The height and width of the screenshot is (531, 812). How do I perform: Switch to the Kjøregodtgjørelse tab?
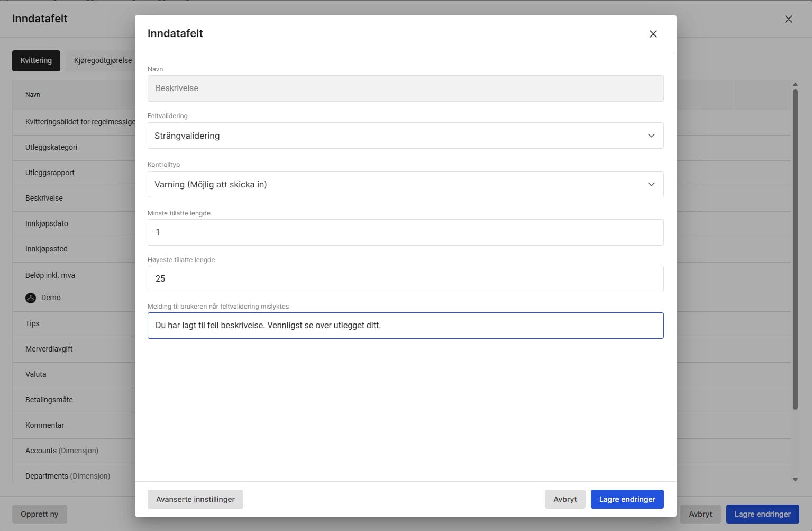[x=103, y=60]
